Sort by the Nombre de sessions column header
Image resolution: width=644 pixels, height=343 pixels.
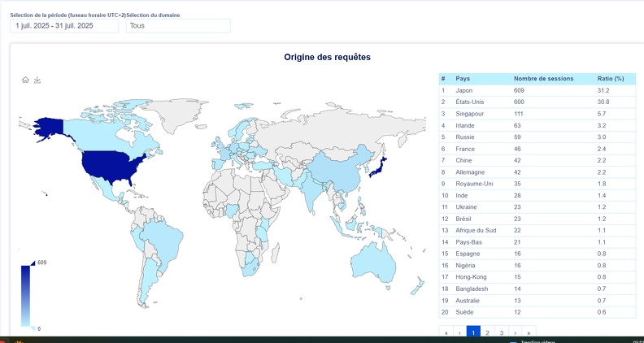point(543,79)
